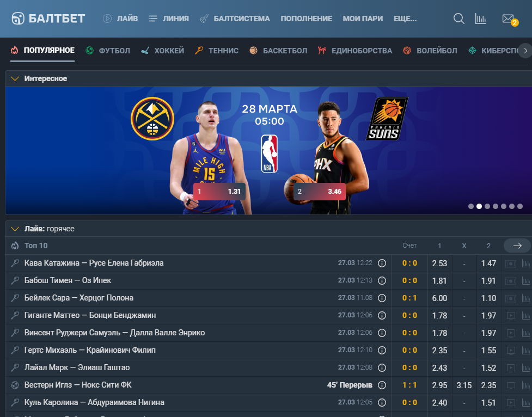
Task: Open statistics icon for Кава Катажина row
Action: pyautogui.click(x=526, y=263)
